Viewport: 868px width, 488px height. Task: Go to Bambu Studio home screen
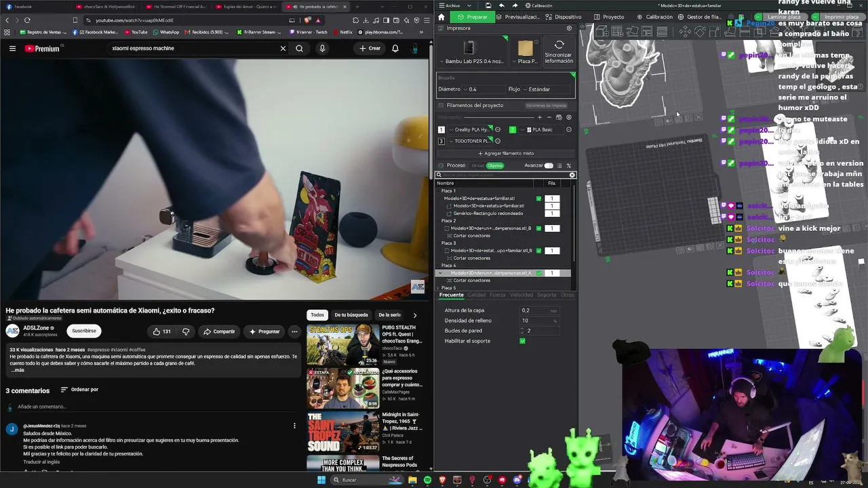441,17
